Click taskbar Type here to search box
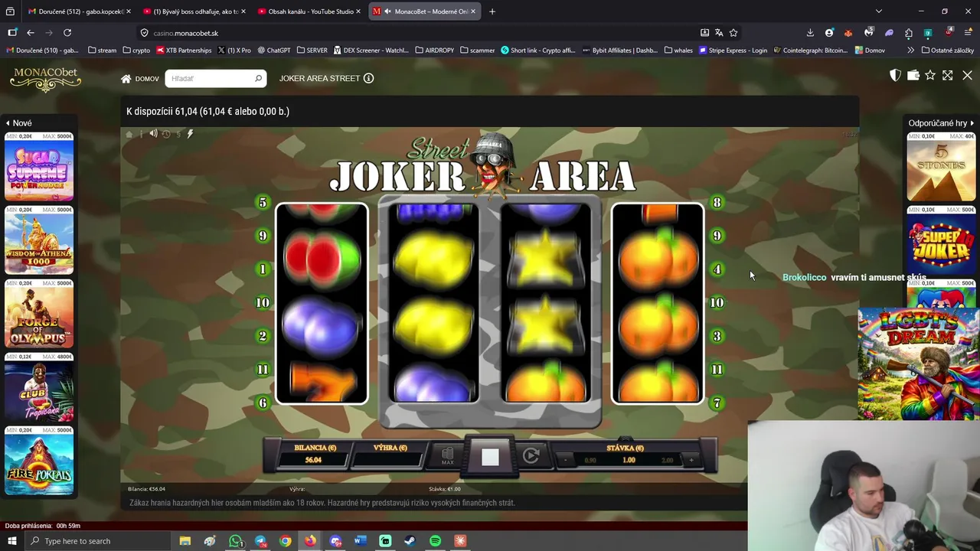This screenshot has width=980, height=551. 97,541
